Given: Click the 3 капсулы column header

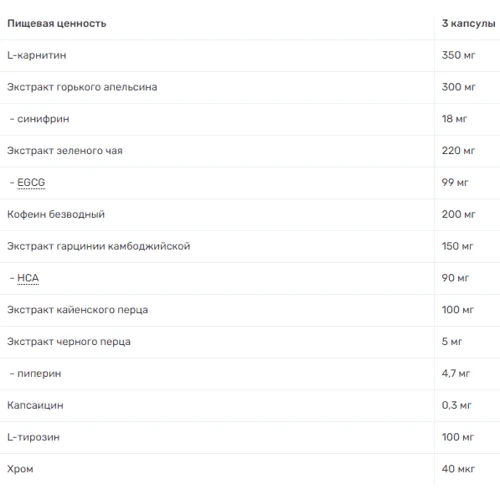Looking at the screenshot, I should [468, 23].
